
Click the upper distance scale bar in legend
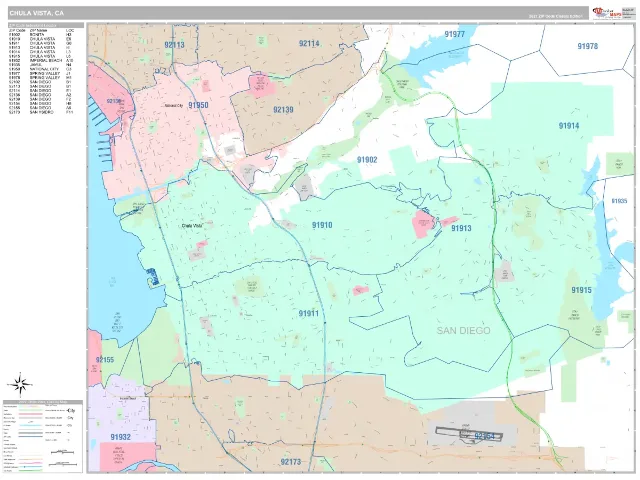(62, 452)
